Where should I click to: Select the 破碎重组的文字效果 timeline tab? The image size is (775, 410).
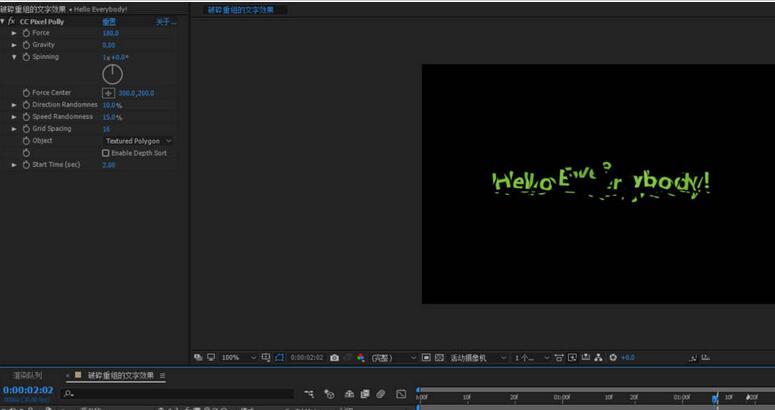point(121,375)
